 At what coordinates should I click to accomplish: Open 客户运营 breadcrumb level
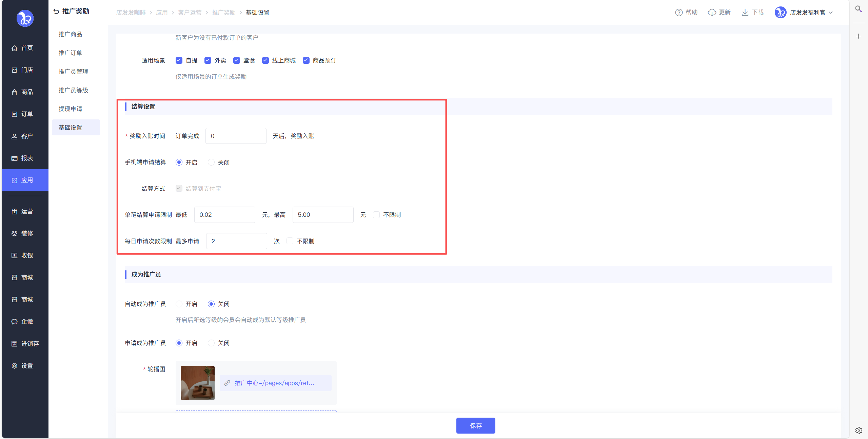point(190,13)
